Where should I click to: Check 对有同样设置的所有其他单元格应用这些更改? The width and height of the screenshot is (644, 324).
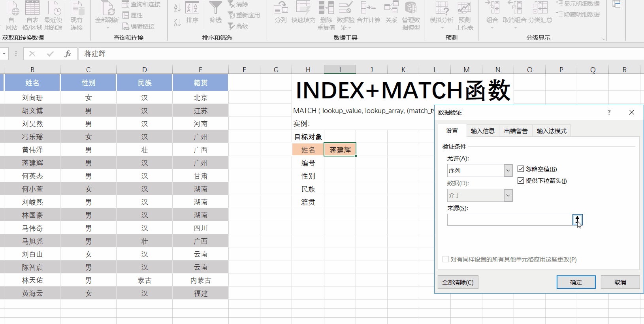tap(446, 260)
